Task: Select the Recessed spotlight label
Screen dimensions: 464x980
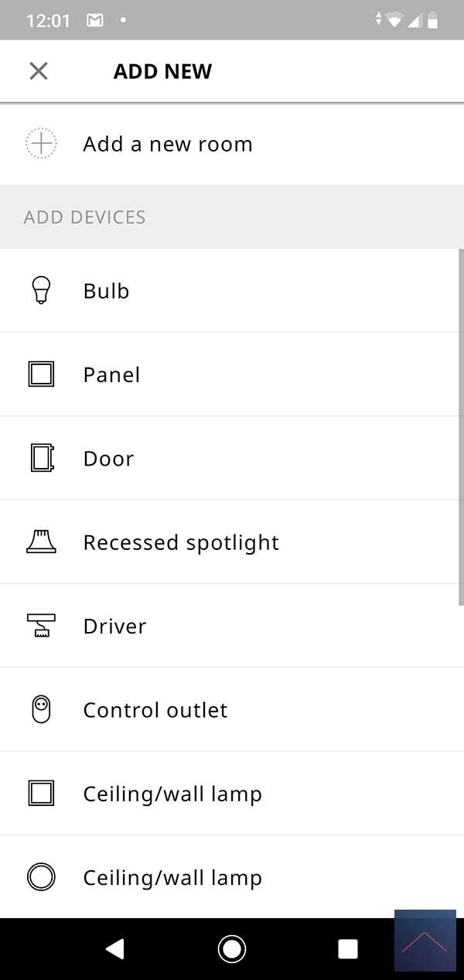Action: pyautogui.click(x=181, y=542)
